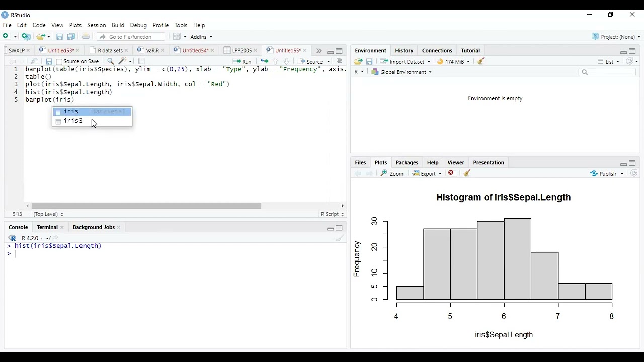The width and height of the screenshot is (644, 362).
Task: Open the Export dropdown in Plots
Action: [427, 173]
